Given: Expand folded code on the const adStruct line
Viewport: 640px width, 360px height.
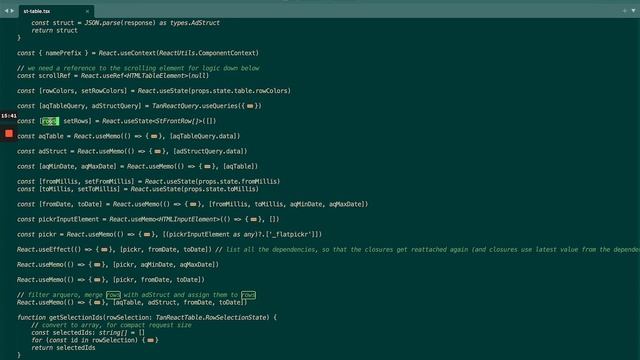Looking at the screenshot, I should coord(158,151).
